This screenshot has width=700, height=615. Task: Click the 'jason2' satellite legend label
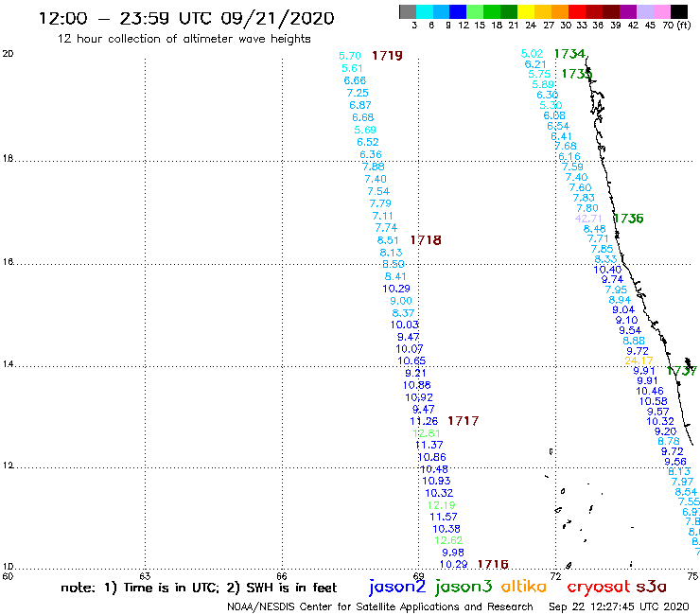point(397,587)
